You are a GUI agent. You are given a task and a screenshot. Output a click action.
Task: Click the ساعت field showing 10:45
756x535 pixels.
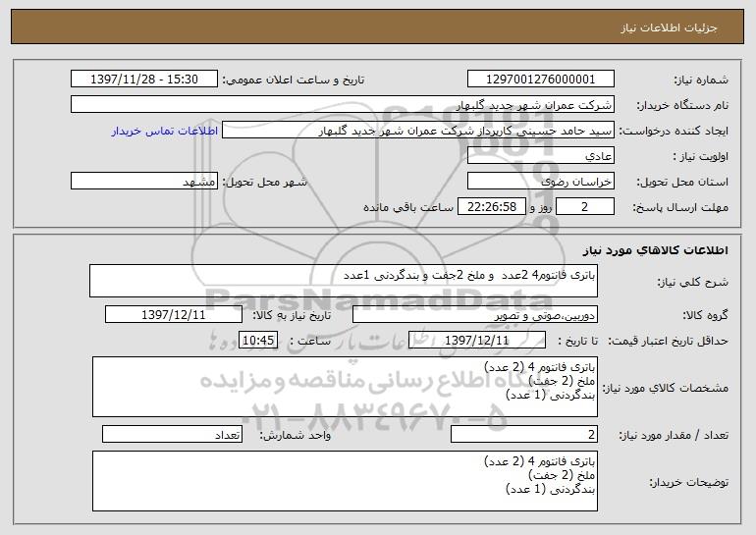[258, 341]
